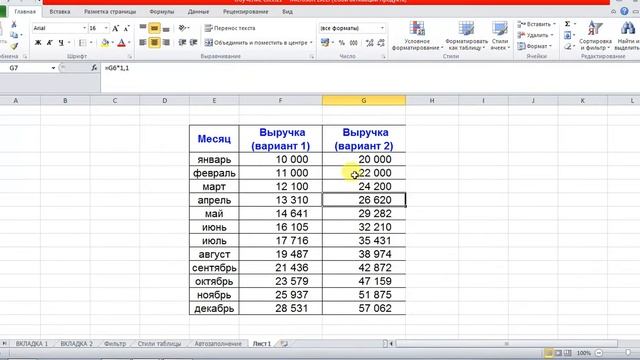Open the font name Arial dropdown
Image resolution: width=640 pixels, height=360 pixels.
84,28
